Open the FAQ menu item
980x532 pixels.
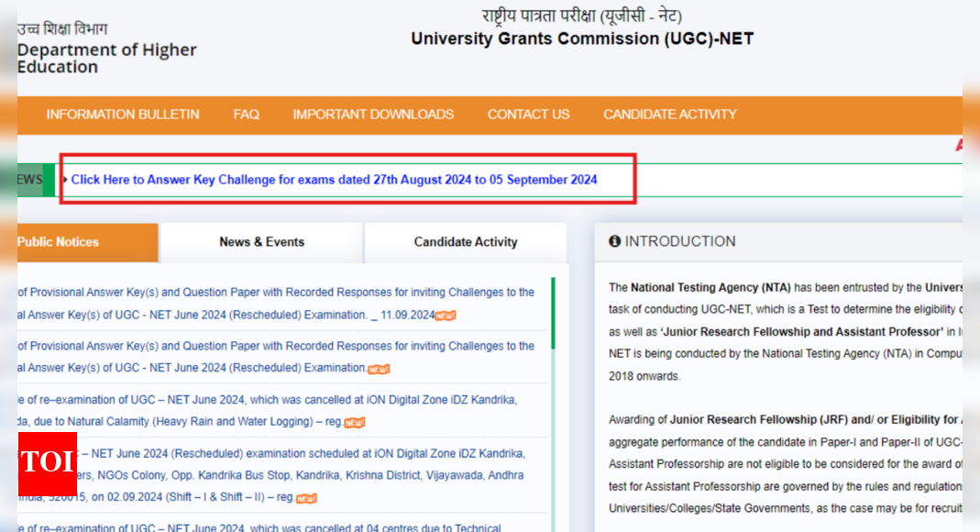tap(247, 115)
